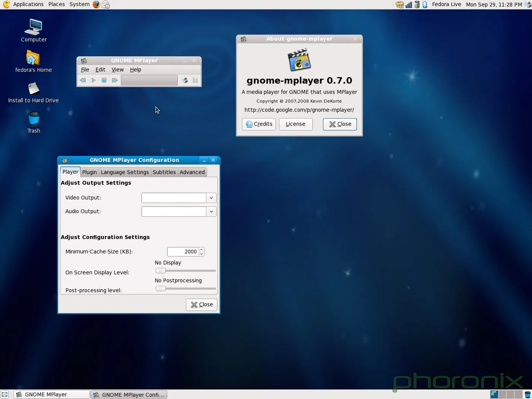532x399 pixels.
Task: Increase Minimum Cache Size with up arrow
Action: pyautogui.click(x=201, y=250)
